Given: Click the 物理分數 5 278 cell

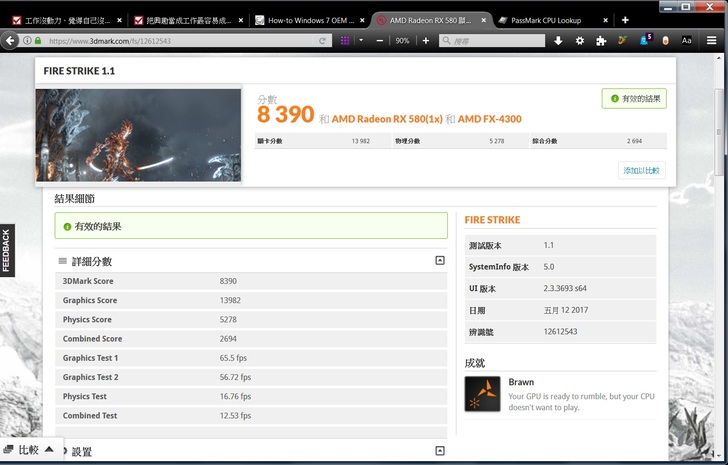Looking at the screenshot, I should 460,141.
